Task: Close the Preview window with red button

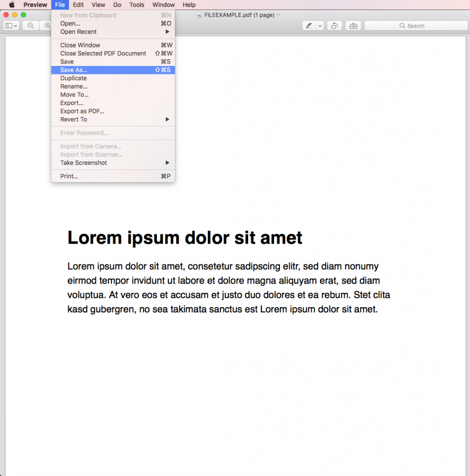Action: click(6, 14)
